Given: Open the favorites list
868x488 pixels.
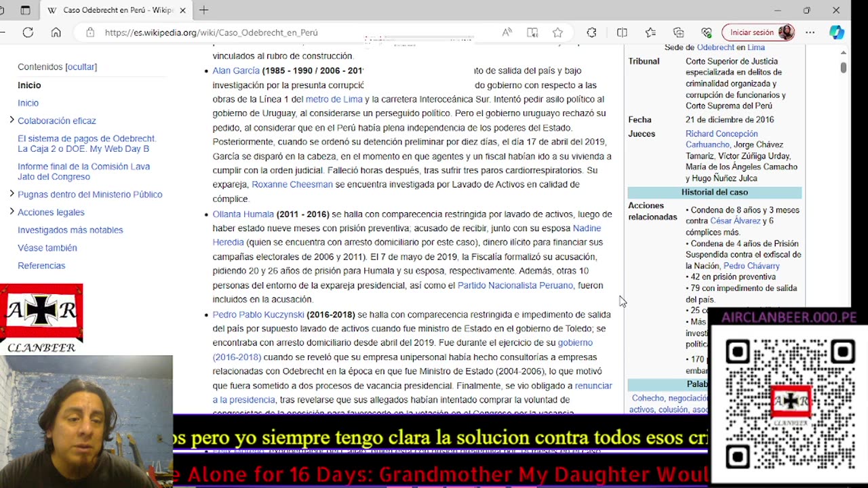Looking at the screenshot, I should (650, 33).
